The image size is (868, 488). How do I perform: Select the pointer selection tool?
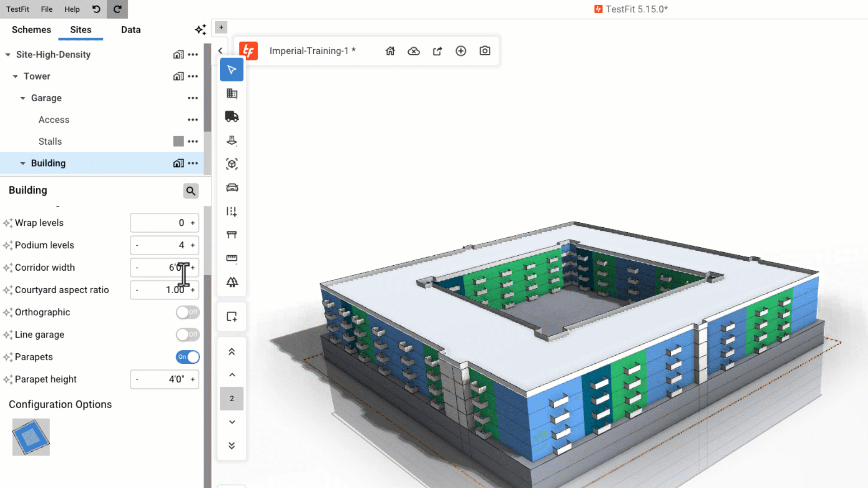pyautogui.click(x=231, y=70)
